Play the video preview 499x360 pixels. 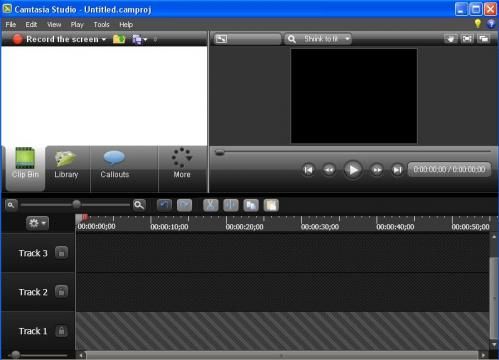pyautogui.click(x=353, y=170)
